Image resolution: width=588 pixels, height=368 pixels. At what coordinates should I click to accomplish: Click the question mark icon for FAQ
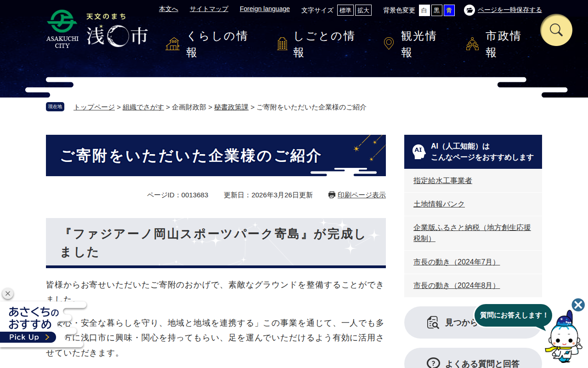coord(433,364)
